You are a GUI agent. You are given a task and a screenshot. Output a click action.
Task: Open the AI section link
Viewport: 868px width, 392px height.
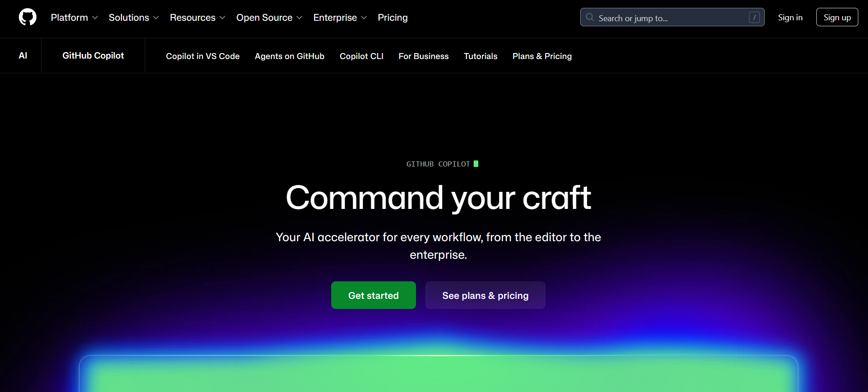[x=23, y=55]
